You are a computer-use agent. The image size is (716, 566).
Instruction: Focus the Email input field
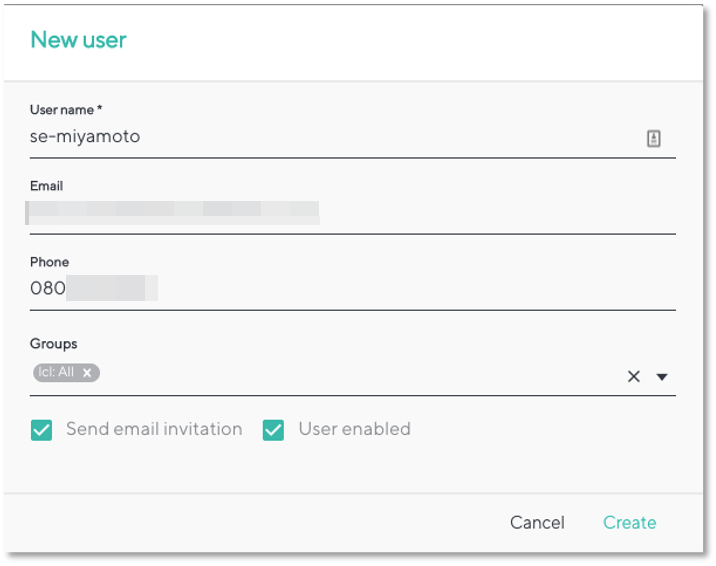pos(353,214)
